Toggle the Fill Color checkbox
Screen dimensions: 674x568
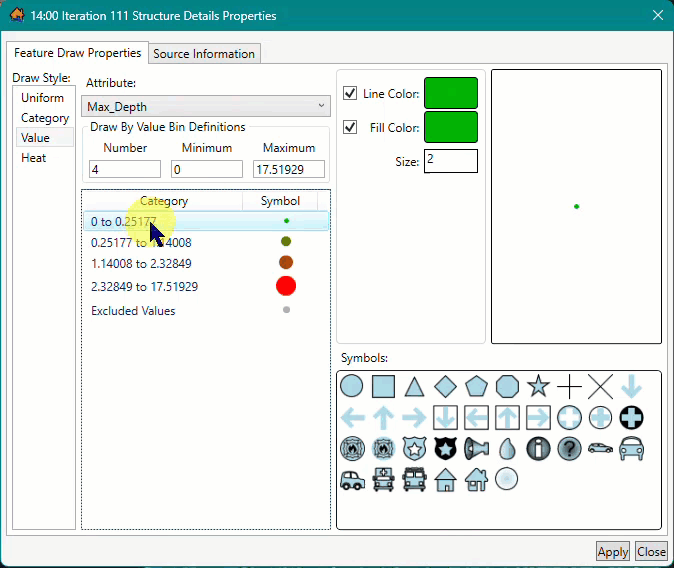pos(350,127)
